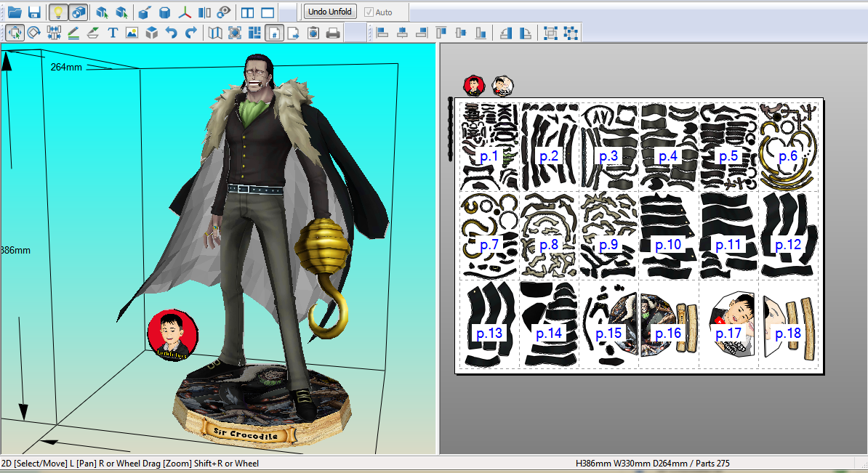
Task: Toggle the light bulb lighting button
Action: 58,12
